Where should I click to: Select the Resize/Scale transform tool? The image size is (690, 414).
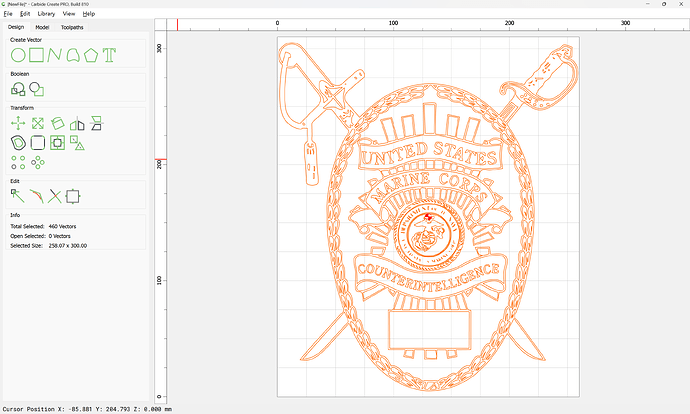(38, 124)
